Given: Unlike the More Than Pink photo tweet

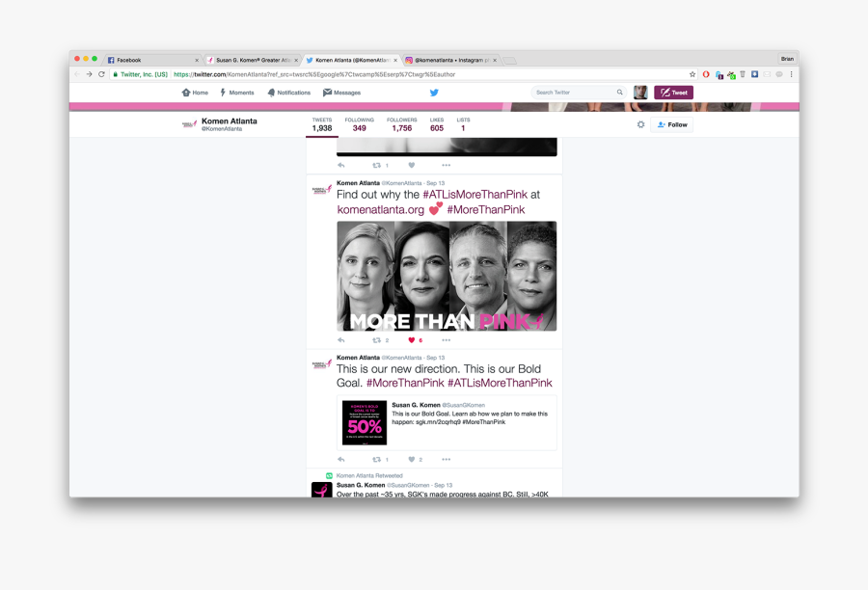Looking at the screenshot, I should click(412, 340).
